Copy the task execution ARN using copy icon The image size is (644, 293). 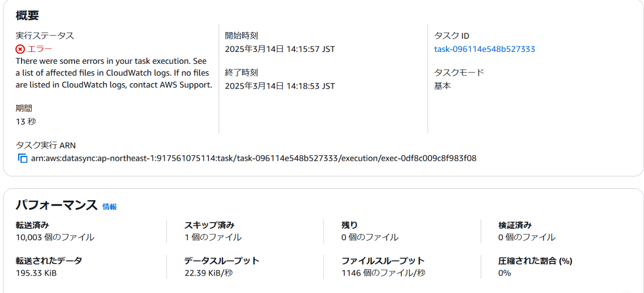[23, 158]
